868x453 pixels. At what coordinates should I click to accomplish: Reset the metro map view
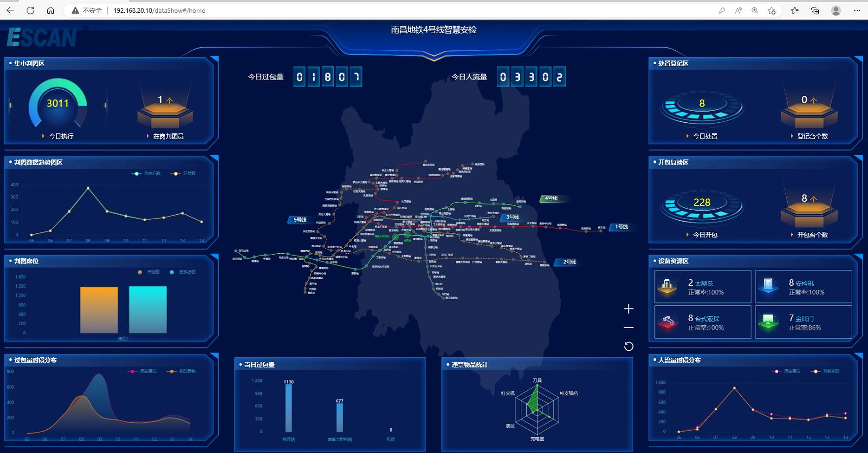tap(628, 346)
